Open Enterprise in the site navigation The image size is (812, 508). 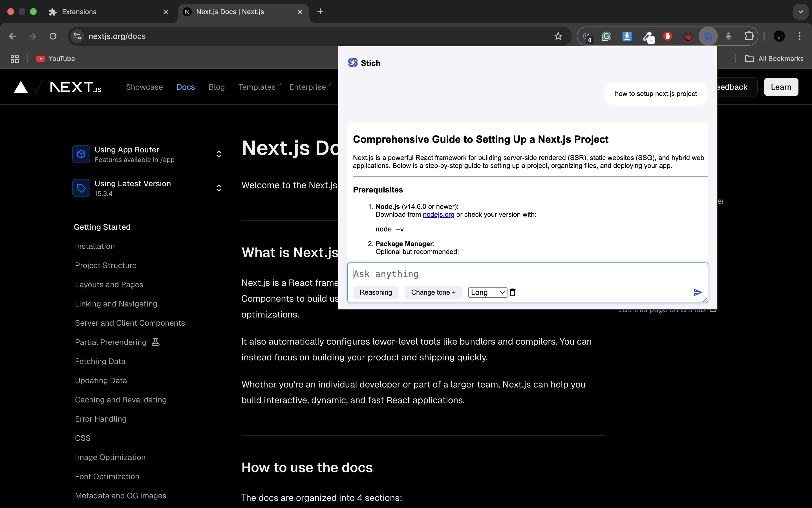[x=310, y=87]
